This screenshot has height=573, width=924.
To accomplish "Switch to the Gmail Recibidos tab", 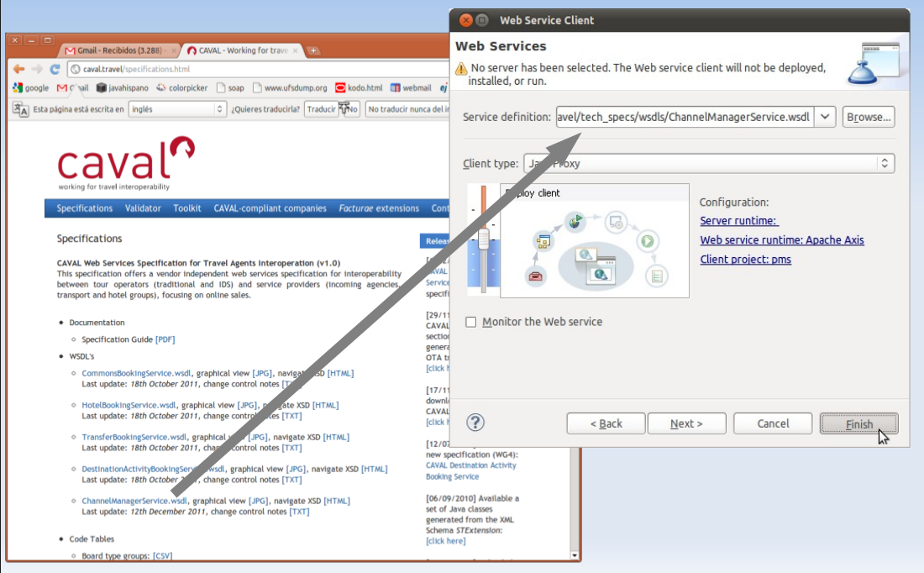I will pos(119,50).
